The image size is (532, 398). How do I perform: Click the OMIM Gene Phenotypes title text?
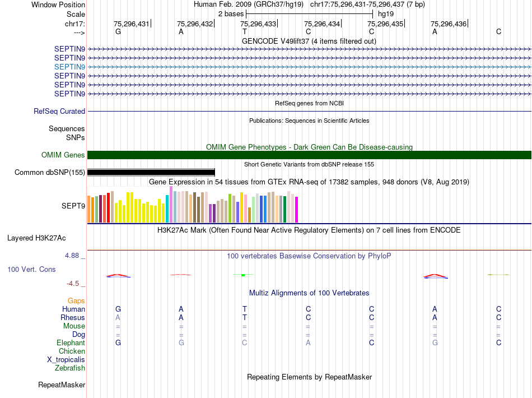tap(309, 147)
